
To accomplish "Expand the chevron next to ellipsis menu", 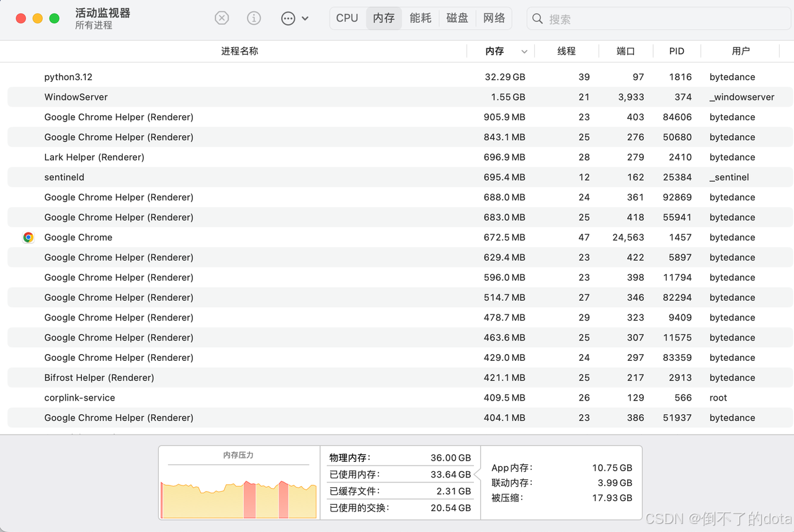I will point(305,19).
